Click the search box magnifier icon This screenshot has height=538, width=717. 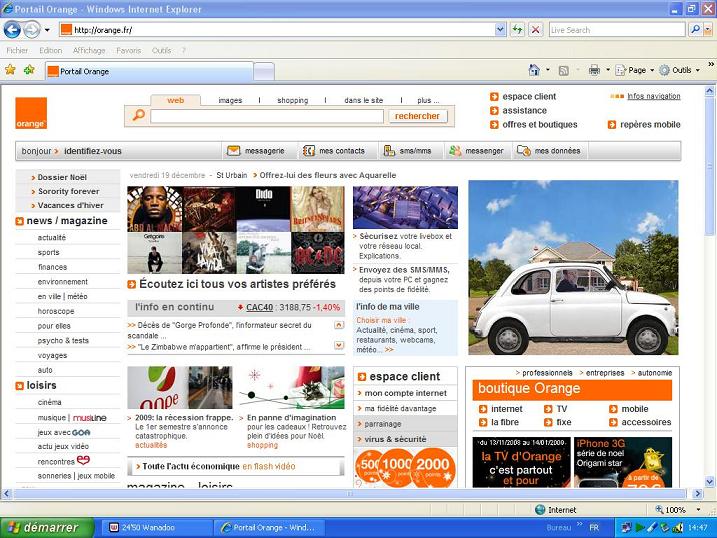(139, 115)
